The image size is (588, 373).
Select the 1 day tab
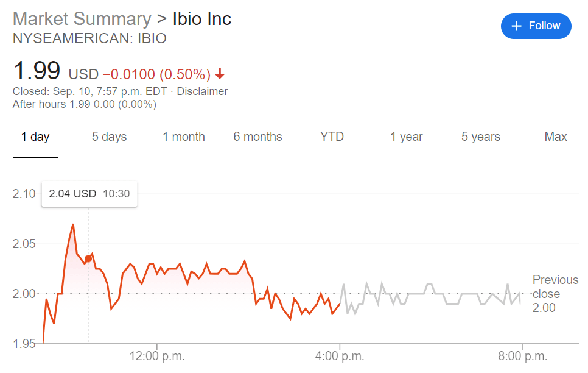point(35,137)
